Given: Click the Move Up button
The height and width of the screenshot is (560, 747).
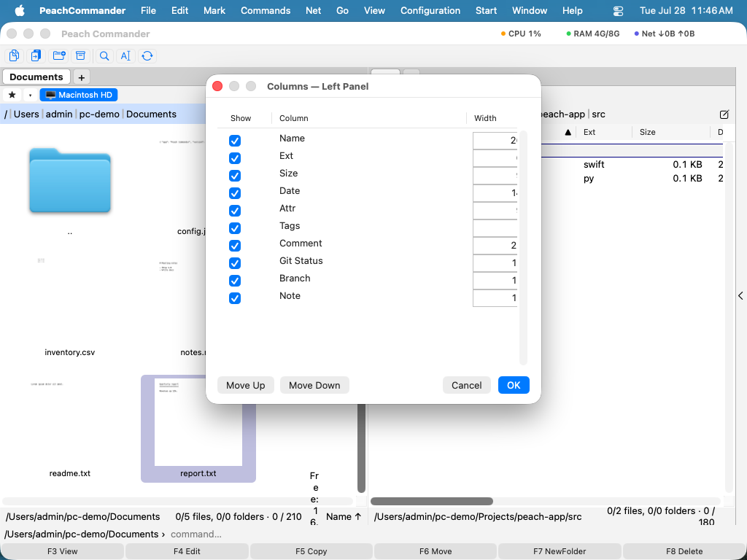Looking at the screenshot, I should pyautogui.click(x=245, y=385).
